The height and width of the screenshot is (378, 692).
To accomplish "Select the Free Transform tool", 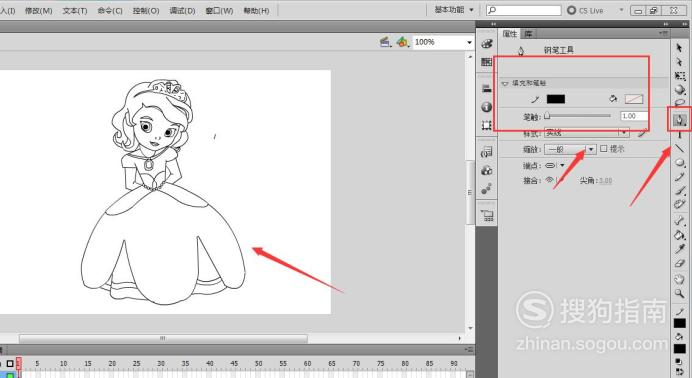I will coord(680,76).
